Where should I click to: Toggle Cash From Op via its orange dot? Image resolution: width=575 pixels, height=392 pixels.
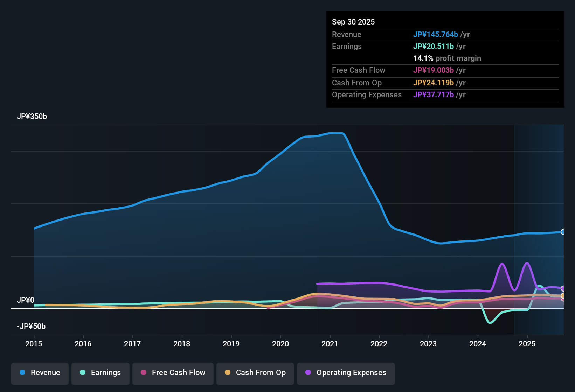pos(228,373)
